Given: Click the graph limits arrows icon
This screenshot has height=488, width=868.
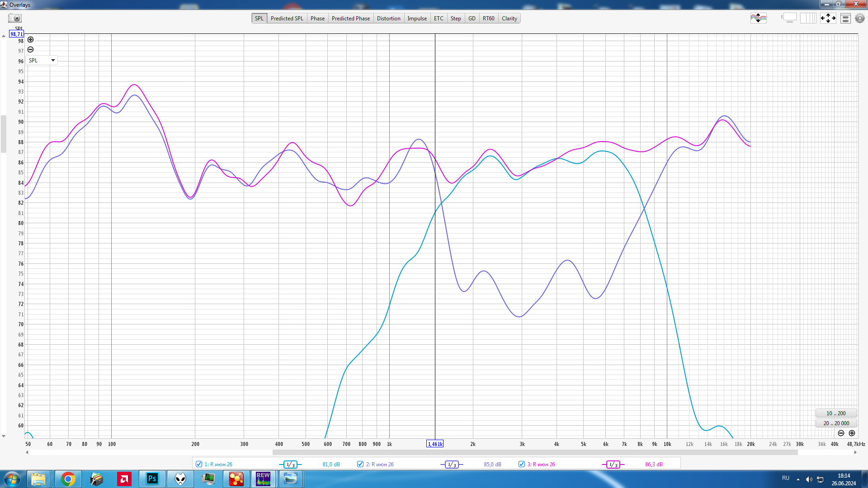Looking at the screenshot, I should tap(828, 19).
